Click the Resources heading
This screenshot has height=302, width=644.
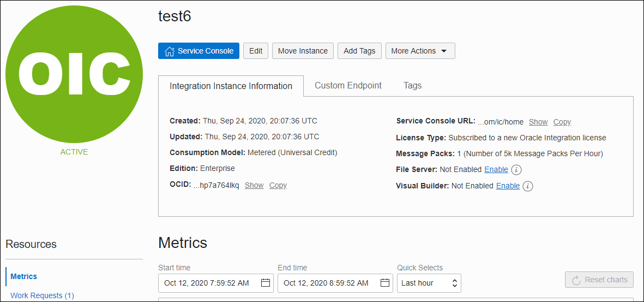point(31,245)
